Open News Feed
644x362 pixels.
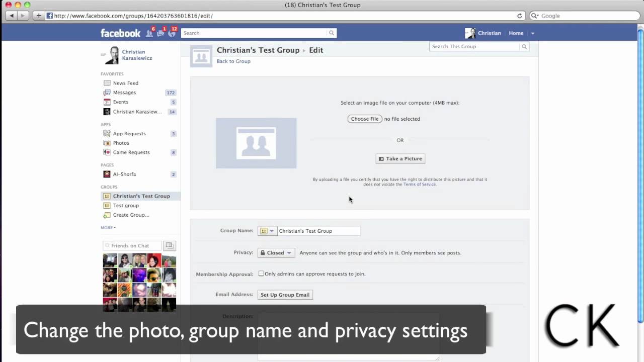[125, 83]
